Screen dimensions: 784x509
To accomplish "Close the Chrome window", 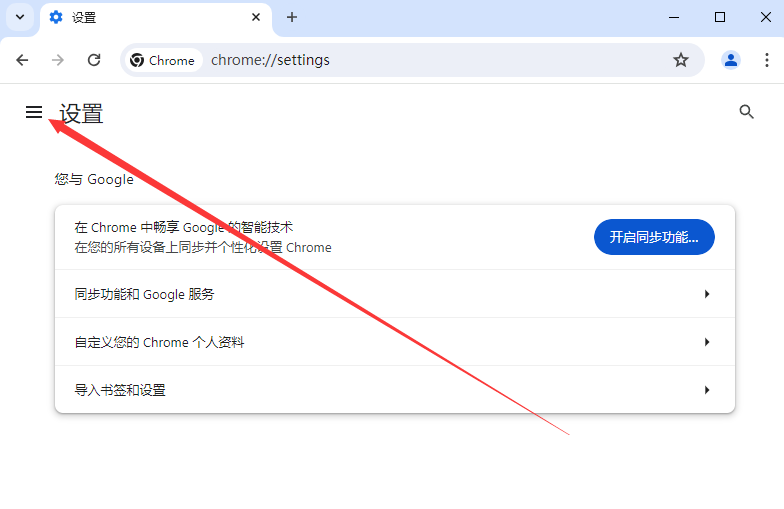I will coord(766,17).
